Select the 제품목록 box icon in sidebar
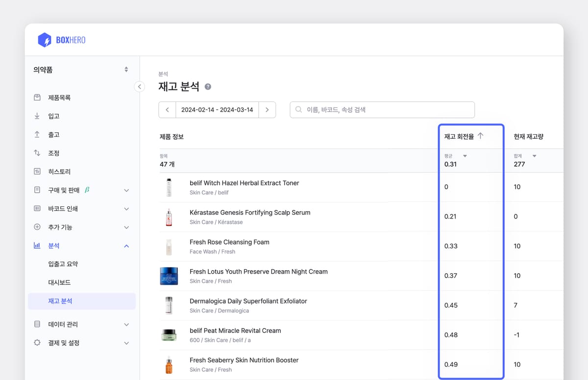This screenshot has height=380, width=588. click(x=37, y=98)
